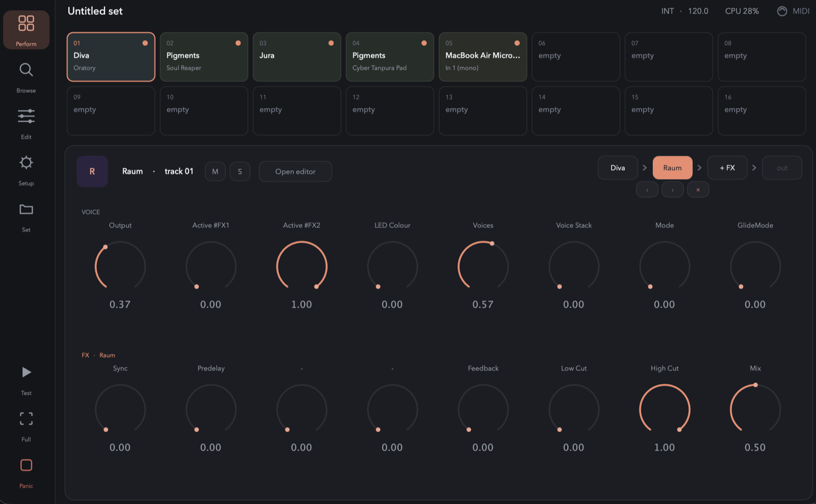Toggle active dot on slot 03 Jura
Screen dimensions: 816x504
point(331,43)
